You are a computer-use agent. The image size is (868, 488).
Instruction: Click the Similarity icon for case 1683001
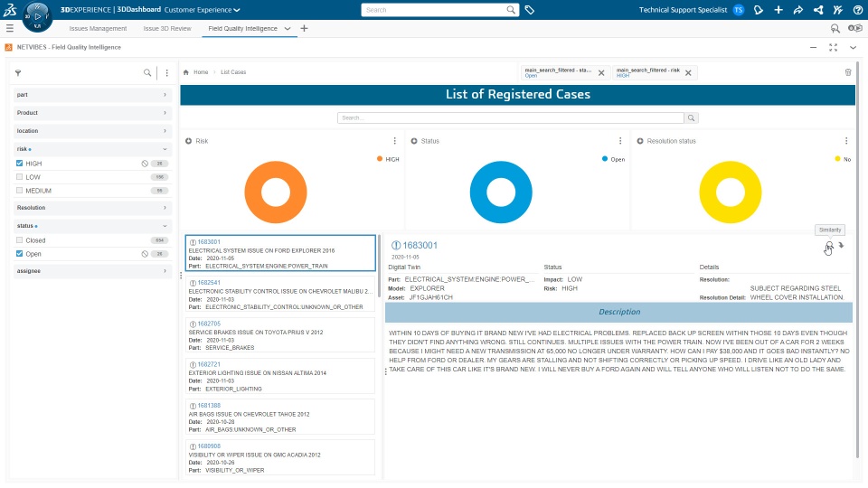pos(829,246)
